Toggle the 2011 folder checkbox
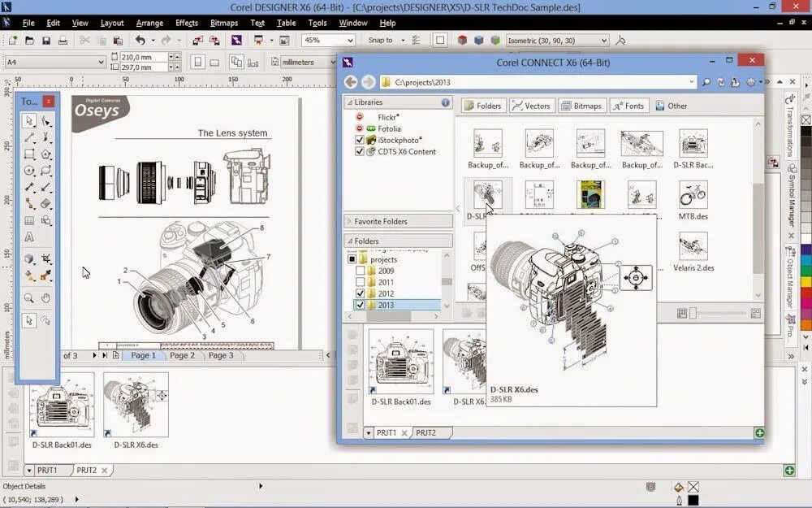This screenshot has height=508, width=812. pyautogui.click(x=360, y=282)
